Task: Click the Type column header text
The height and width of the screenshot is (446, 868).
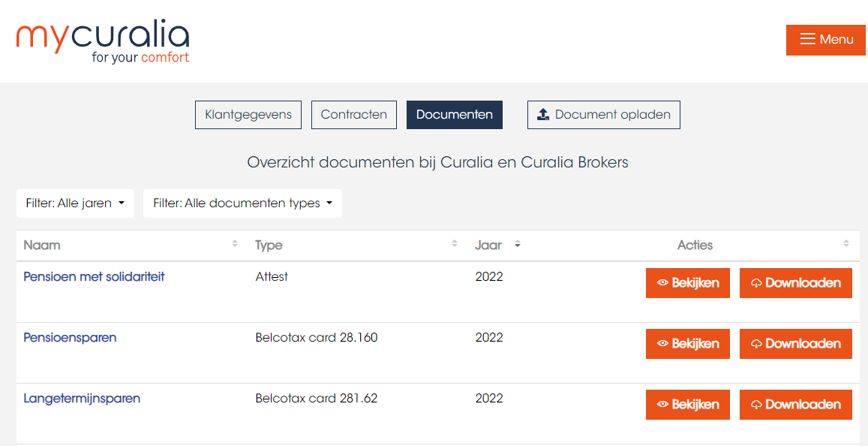Action: coord(269,245)
